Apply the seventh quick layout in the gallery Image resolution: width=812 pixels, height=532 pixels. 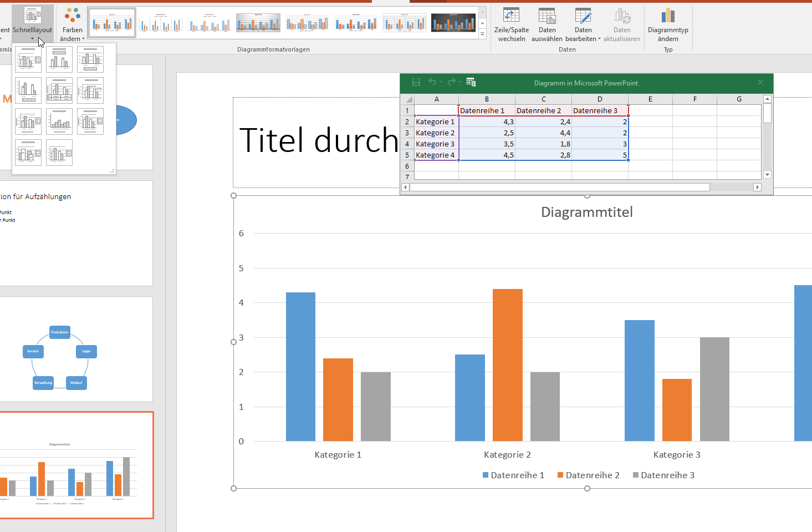(28, 121)
